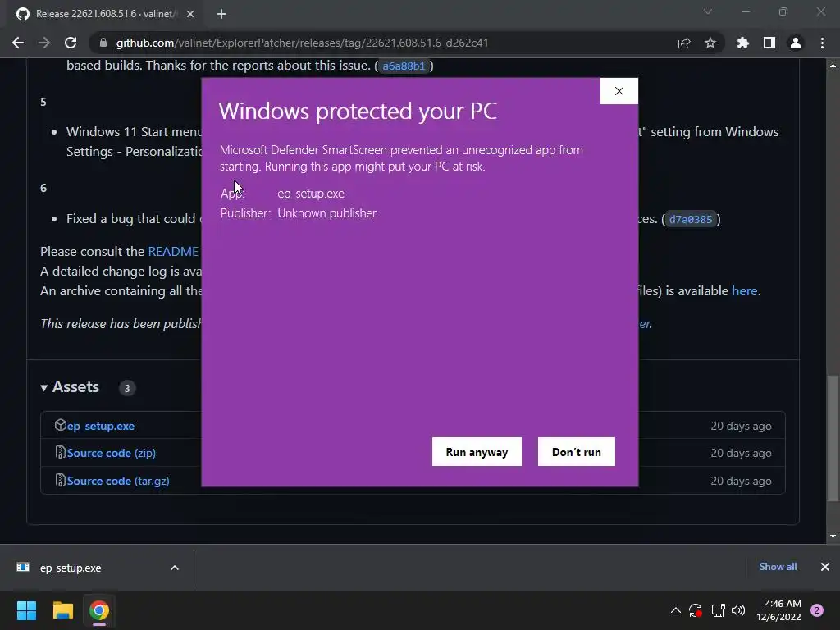
Task: Select the Release 22621.608.51.6 browser tab
Action: pos(104,14)
